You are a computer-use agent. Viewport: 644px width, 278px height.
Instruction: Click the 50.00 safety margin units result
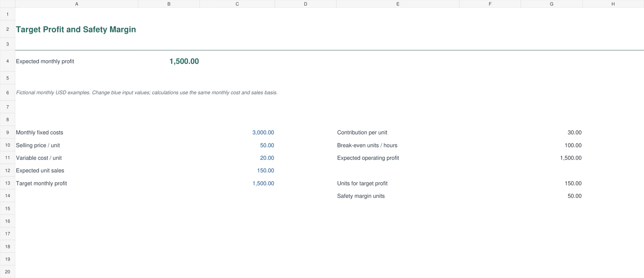click(574, 196)
